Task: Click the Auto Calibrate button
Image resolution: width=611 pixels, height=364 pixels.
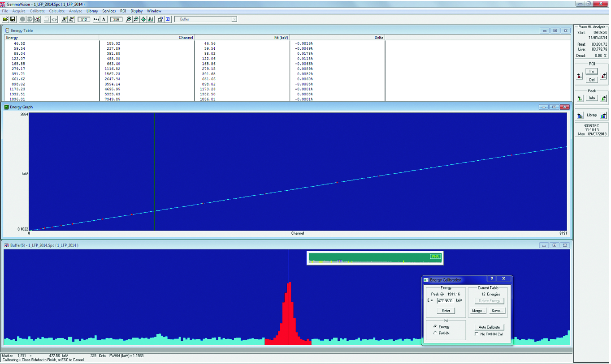Action: pyautogui.click(x=489, y=327)
